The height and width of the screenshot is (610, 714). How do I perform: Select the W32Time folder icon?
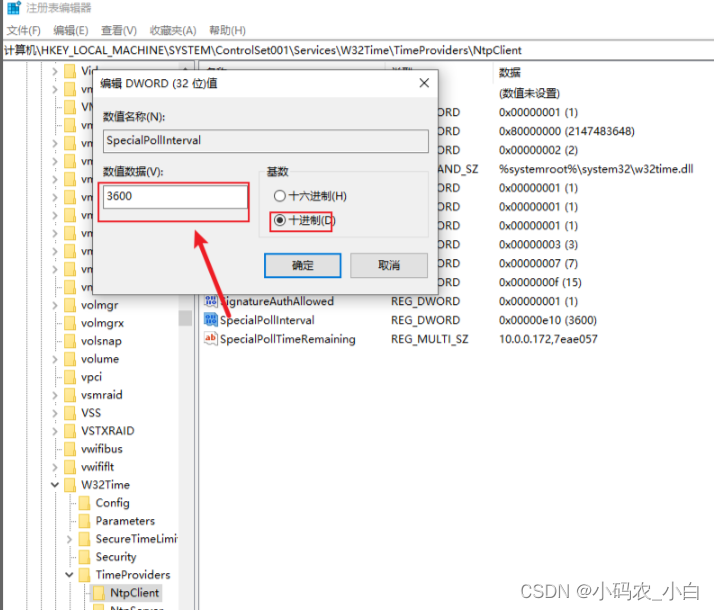[x=70, y=484]
